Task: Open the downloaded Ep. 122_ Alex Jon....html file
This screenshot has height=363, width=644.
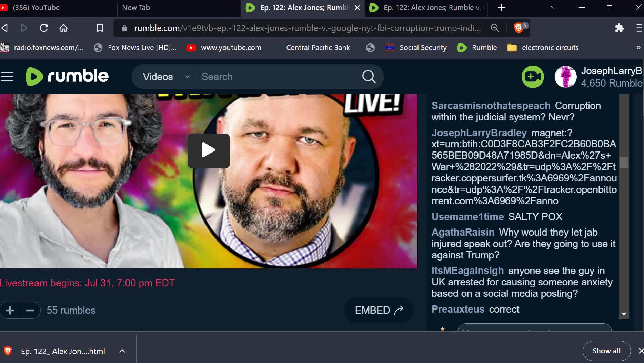Action: coord(63,351)
